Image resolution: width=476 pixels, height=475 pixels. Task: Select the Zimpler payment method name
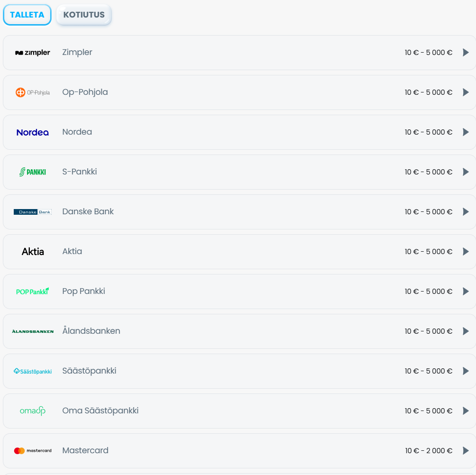pos(77,52)
